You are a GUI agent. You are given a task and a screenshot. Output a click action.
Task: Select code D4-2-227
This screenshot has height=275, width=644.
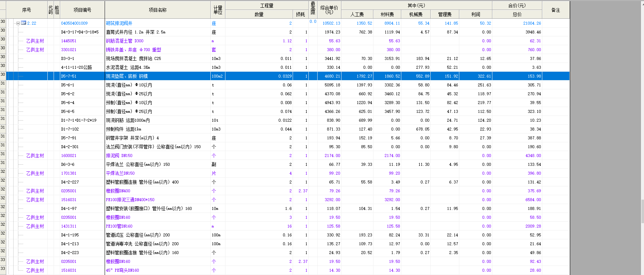tap(70, 182)
